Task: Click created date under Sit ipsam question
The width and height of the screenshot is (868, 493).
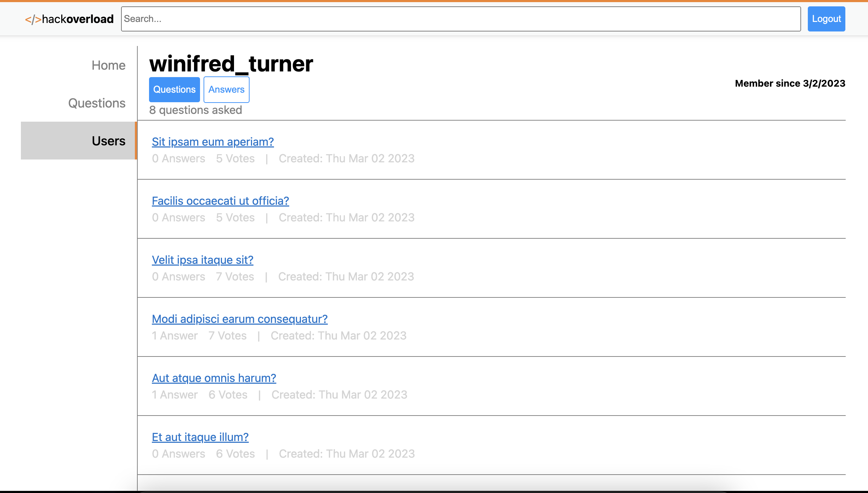Action: click(346, 158)
